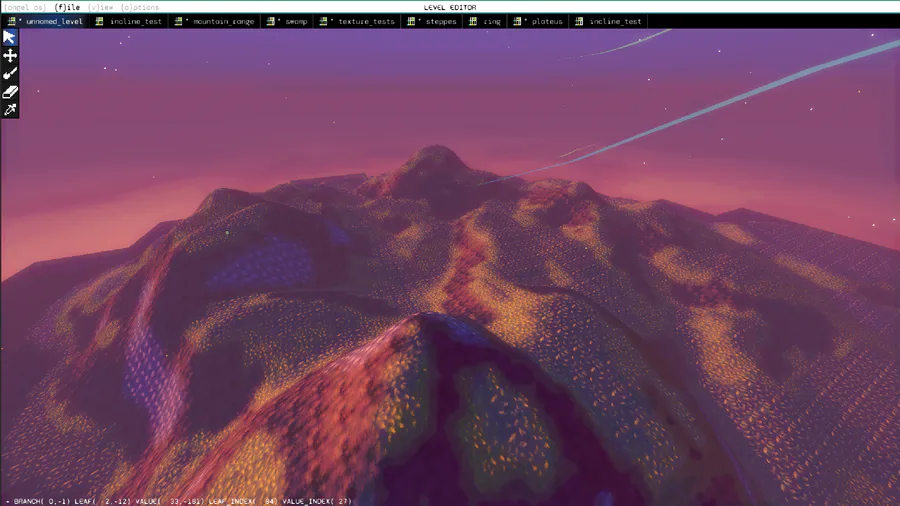Click VALUE_INDEX( 27) in status bar

click(317, 501)
